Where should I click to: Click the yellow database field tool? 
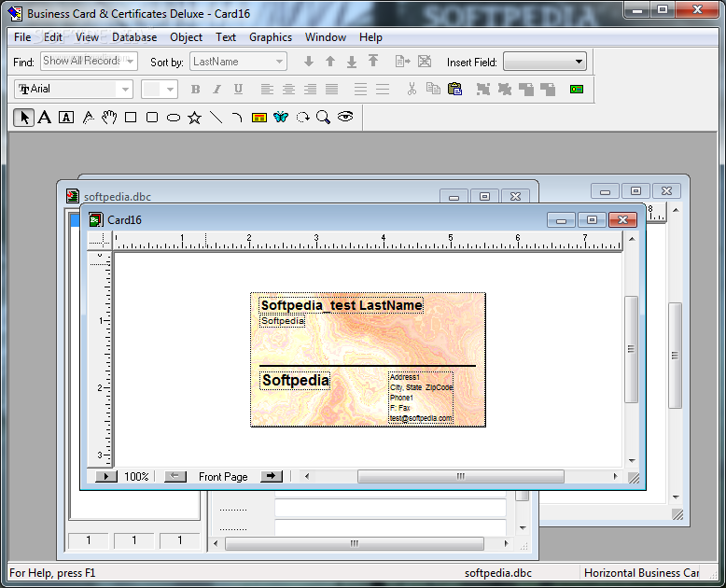click(259, 118)
